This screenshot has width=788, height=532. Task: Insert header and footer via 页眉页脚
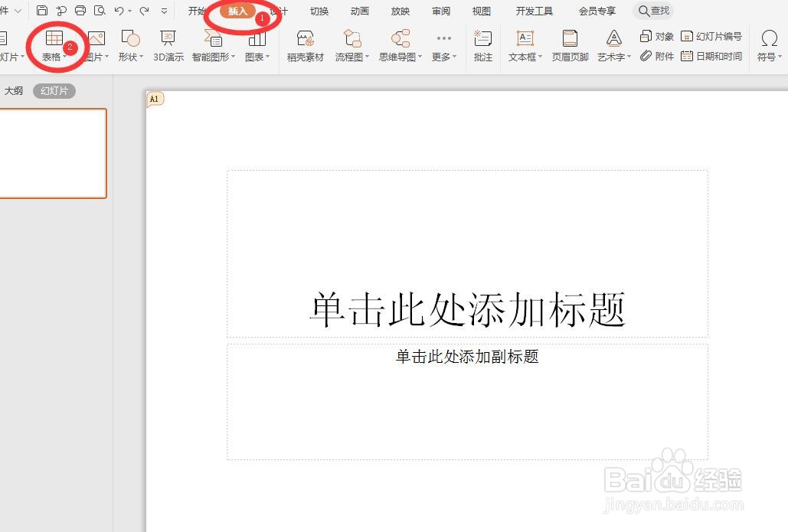pyautogui.click(x=570, y=46)
